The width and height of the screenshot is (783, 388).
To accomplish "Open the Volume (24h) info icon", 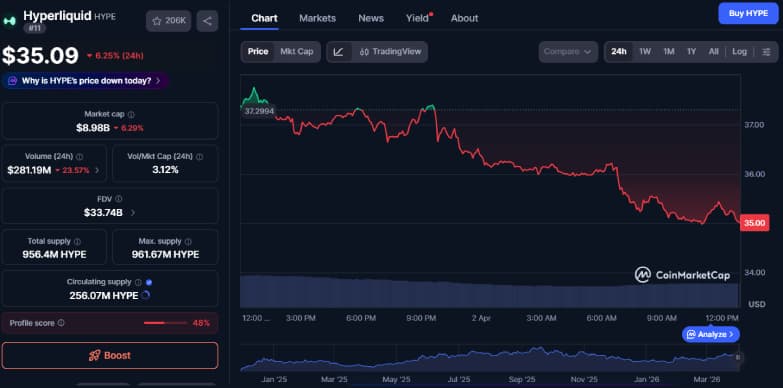I will pyautogui.click(x=79, y=157).
